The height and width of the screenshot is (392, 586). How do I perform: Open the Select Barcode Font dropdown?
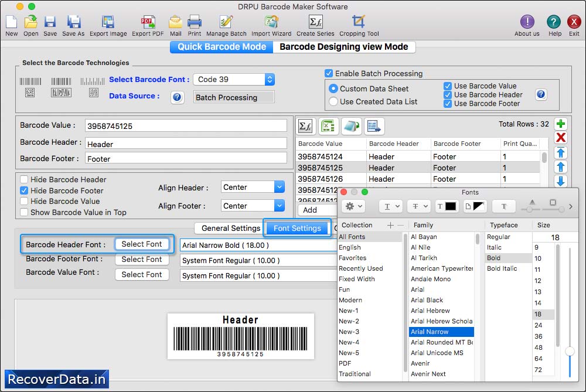(234, 79)
